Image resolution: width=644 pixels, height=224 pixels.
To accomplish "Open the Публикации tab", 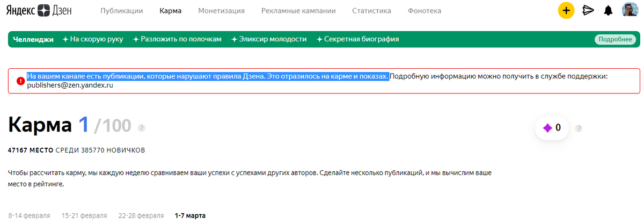I will click(x=122, y=10).
